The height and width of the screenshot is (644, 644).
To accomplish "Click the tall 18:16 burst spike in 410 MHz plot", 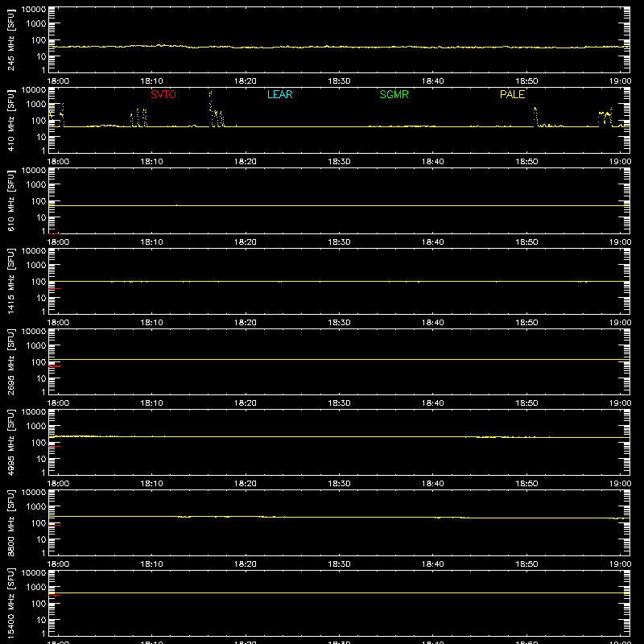I will 210,103.
